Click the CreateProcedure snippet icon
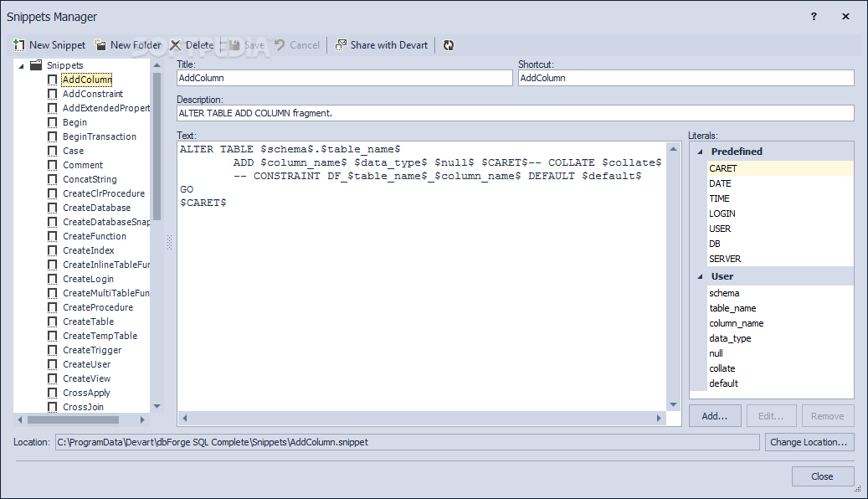This screenshot has height=499, width=868. click(x=53, y=307)
